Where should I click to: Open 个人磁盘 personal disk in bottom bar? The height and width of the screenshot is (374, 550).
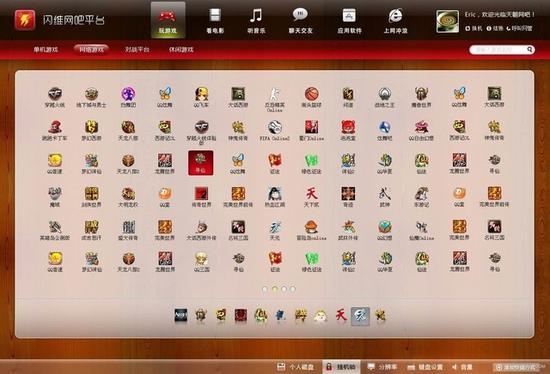coord(296,367)
